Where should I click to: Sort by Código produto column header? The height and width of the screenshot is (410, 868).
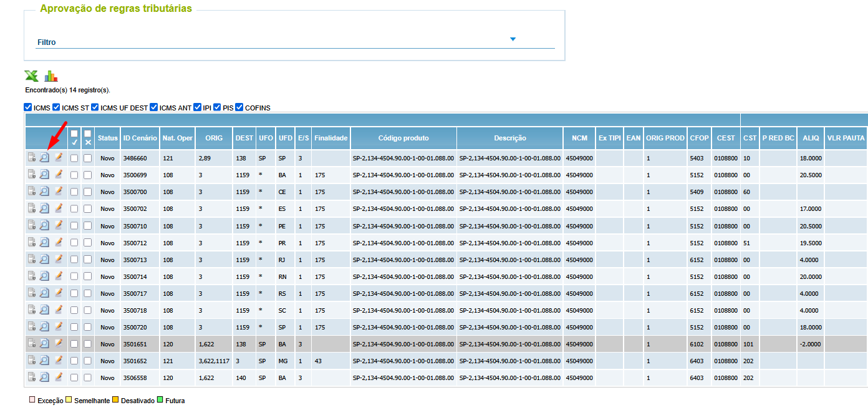[403, 138]
